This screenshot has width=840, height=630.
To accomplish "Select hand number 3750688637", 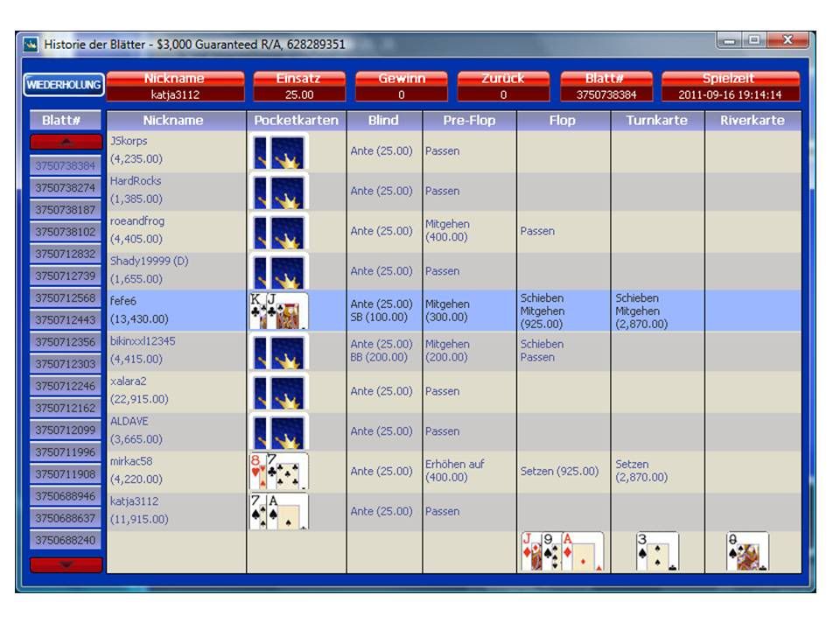I will [66, 518].
